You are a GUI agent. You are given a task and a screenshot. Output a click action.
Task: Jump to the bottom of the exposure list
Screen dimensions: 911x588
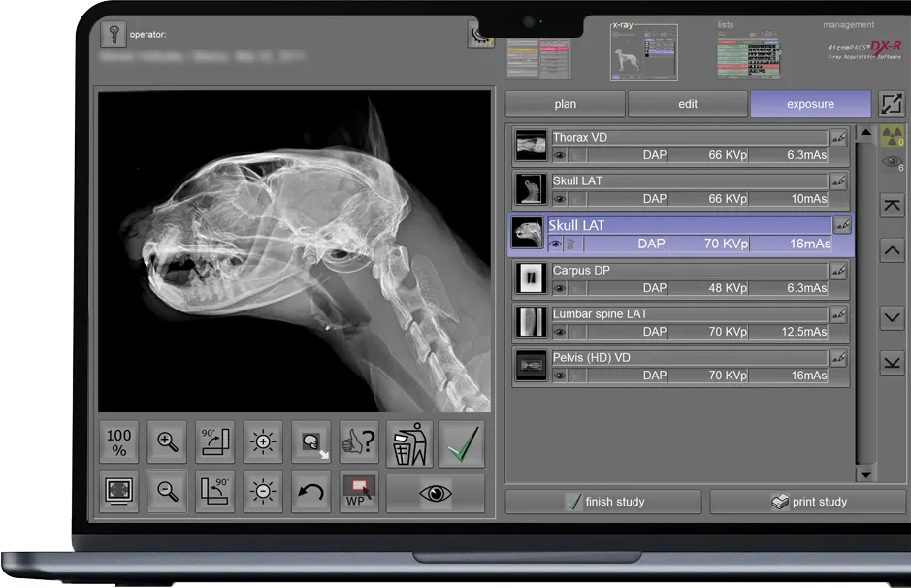coord(892,362)
